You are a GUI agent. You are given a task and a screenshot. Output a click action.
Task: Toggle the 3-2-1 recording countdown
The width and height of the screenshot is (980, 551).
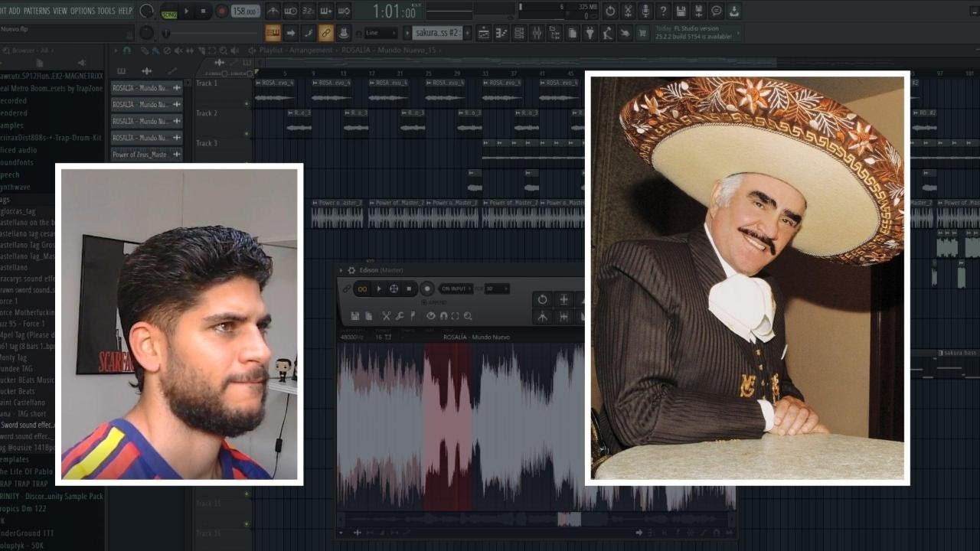click(309, 11)
